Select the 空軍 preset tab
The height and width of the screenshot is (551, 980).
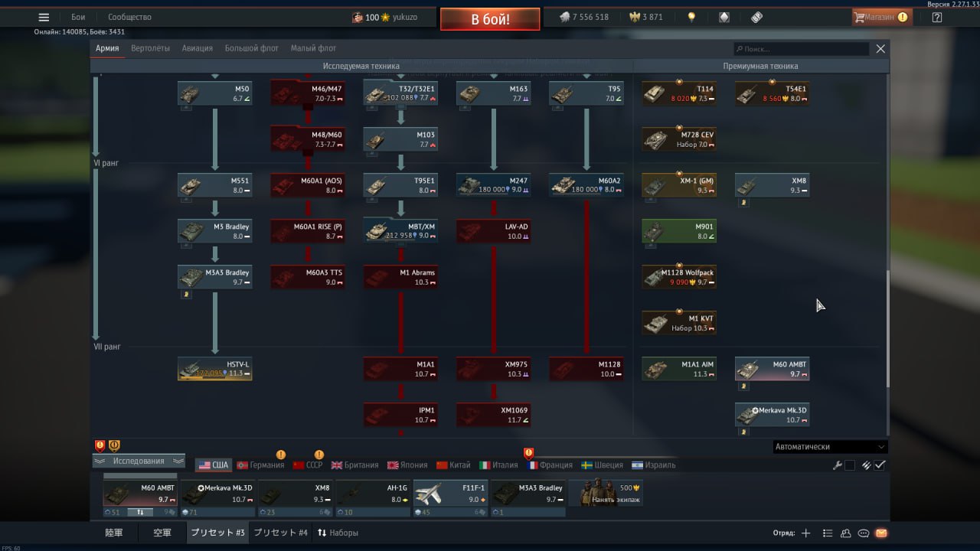tap(162, 533)
